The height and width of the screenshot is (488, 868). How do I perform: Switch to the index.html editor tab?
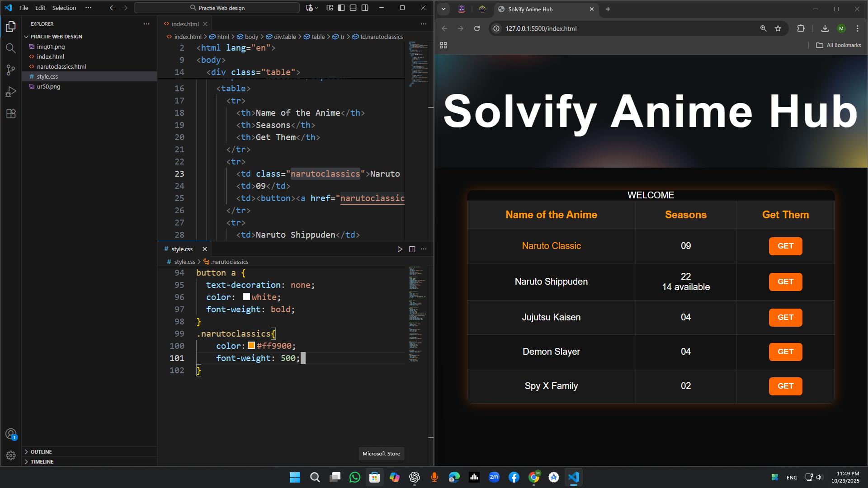(x=185, y=24)
